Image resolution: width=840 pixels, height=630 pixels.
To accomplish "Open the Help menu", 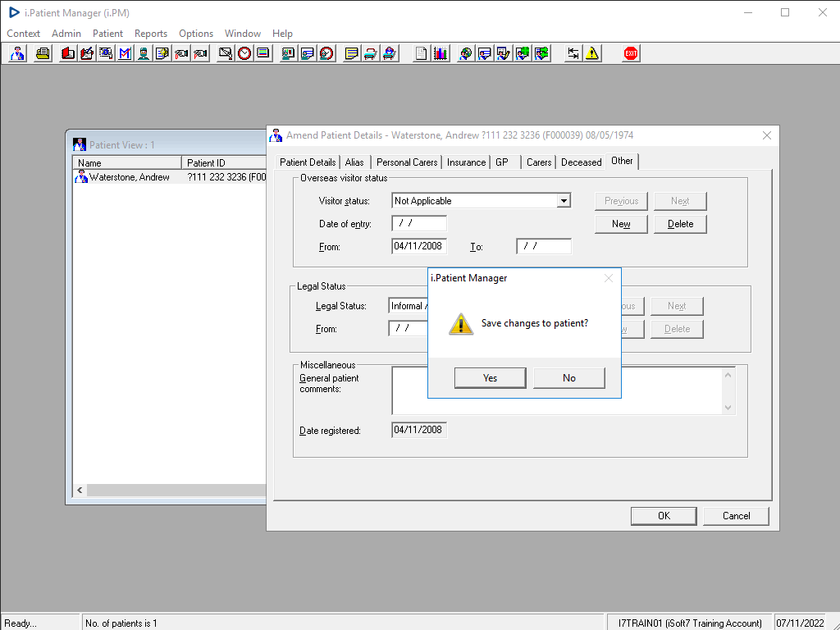I will click(x=282, y=33).
